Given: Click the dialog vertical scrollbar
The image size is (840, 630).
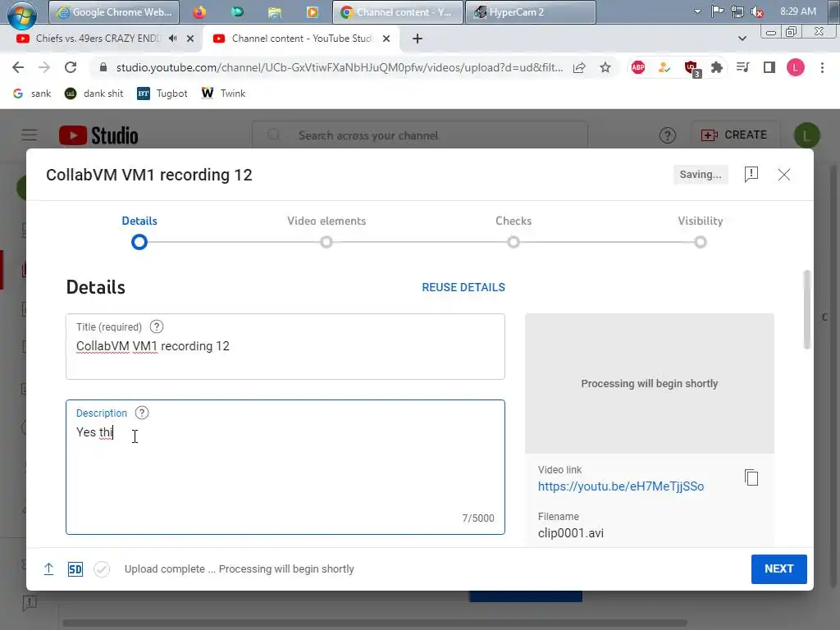Looking at the screenshot, I should pos(807,309).
